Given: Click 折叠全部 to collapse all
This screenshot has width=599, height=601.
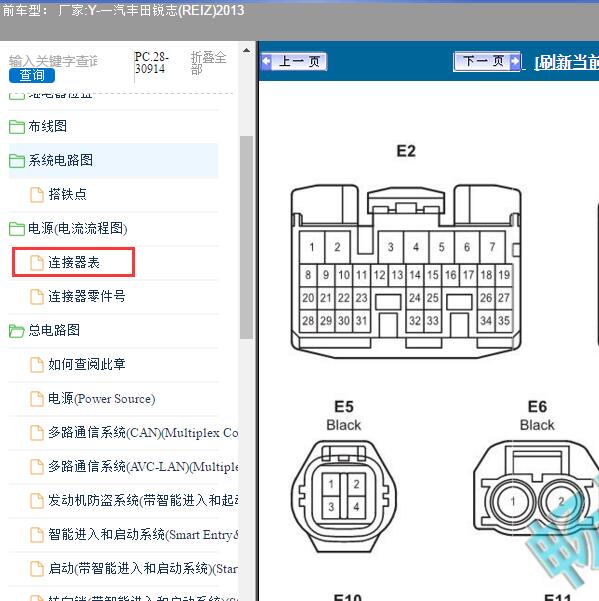Looking at the screenshot, I should (208, 63).
